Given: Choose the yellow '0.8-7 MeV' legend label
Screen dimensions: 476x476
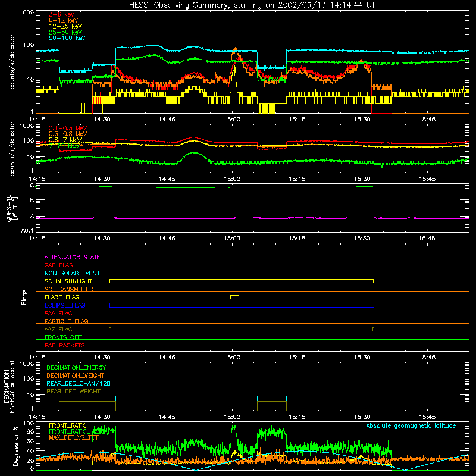Looking at the screenshot, I should pyautogui.click(x=65, y=140).
